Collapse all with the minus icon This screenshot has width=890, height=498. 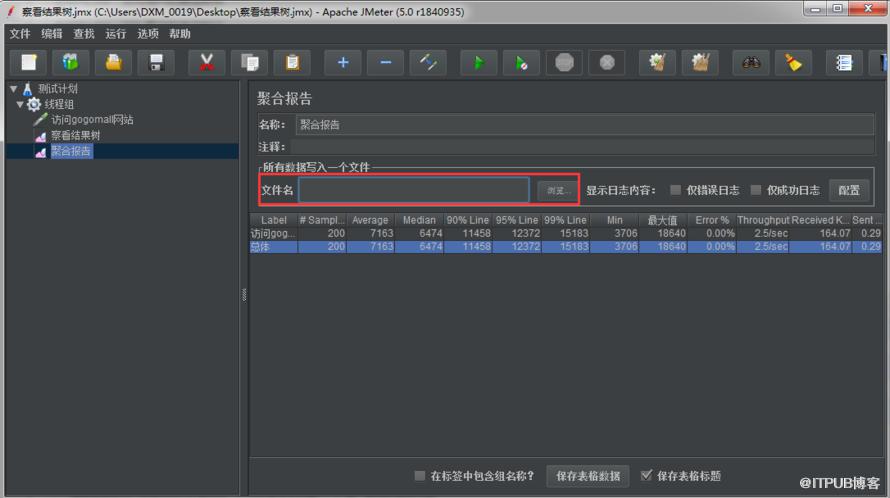click(385, 62)
